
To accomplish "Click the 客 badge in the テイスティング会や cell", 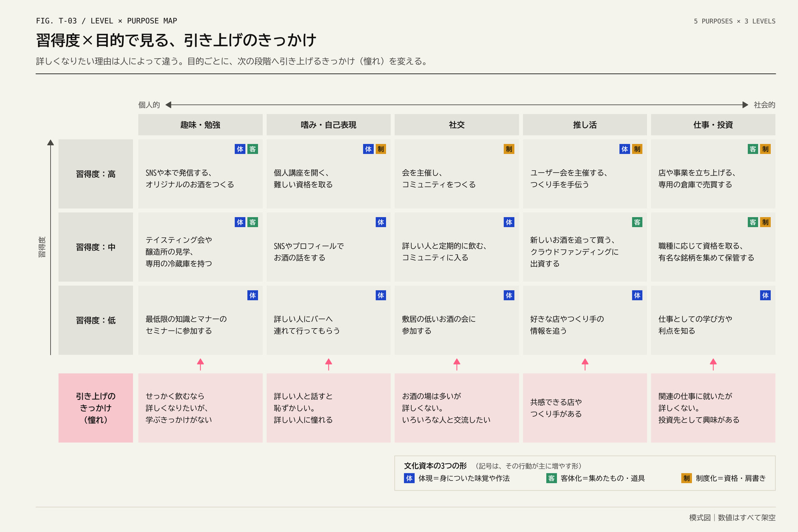I will pos(253,222).
